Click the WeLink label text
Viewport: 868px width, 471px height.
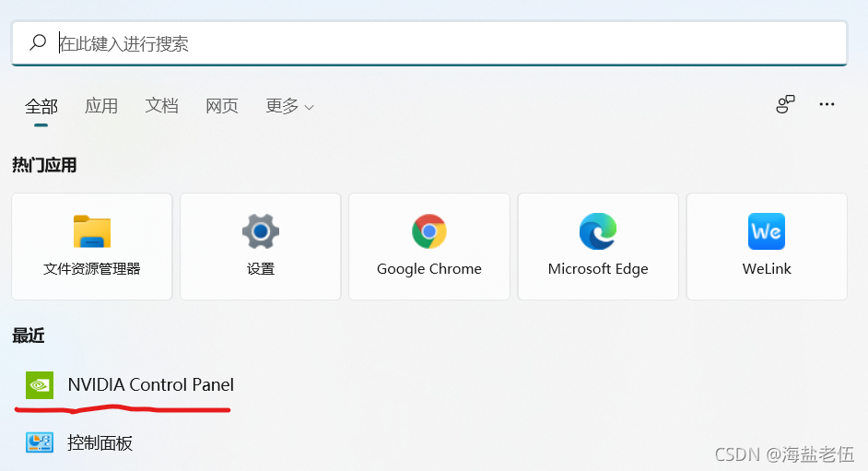[x=767, y=269]
